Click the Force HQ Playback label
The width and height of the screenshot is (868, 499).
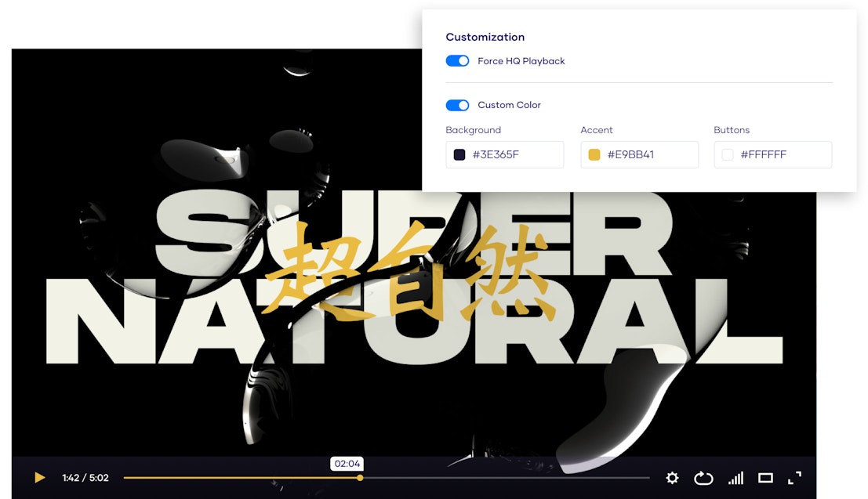click(x=521, y=61)
